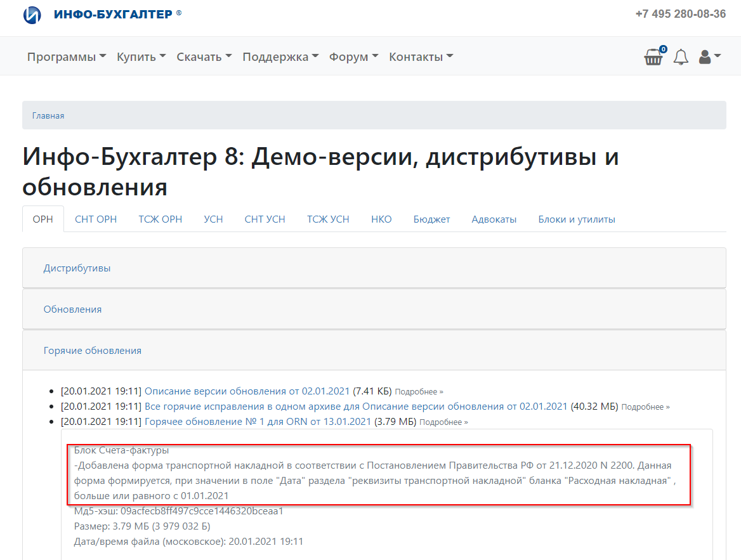Open the Контакты dropdown menu
The width and height of the screenshot is (741, 560).
[421, 56]
